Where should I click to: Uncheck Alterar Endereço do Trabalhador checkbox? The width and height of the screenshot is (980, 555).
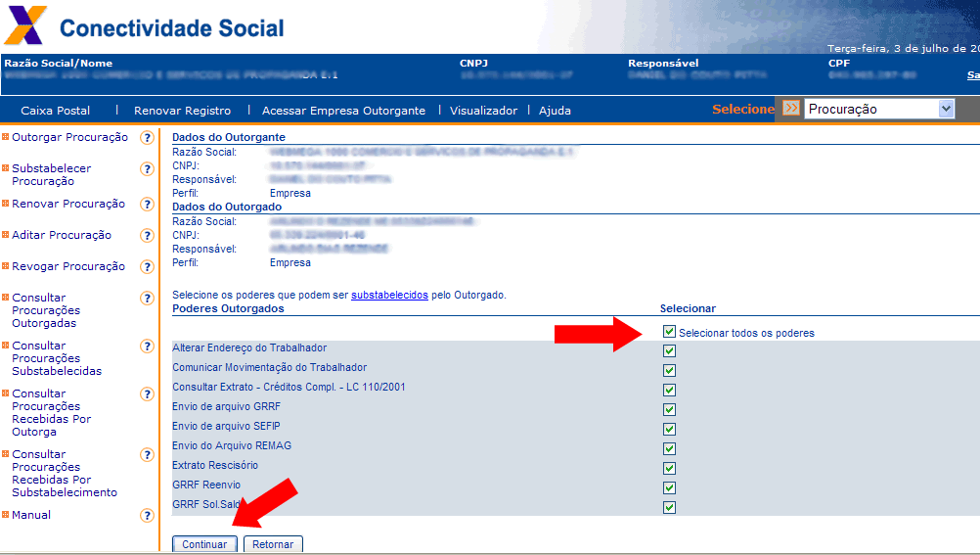[669, 351]
